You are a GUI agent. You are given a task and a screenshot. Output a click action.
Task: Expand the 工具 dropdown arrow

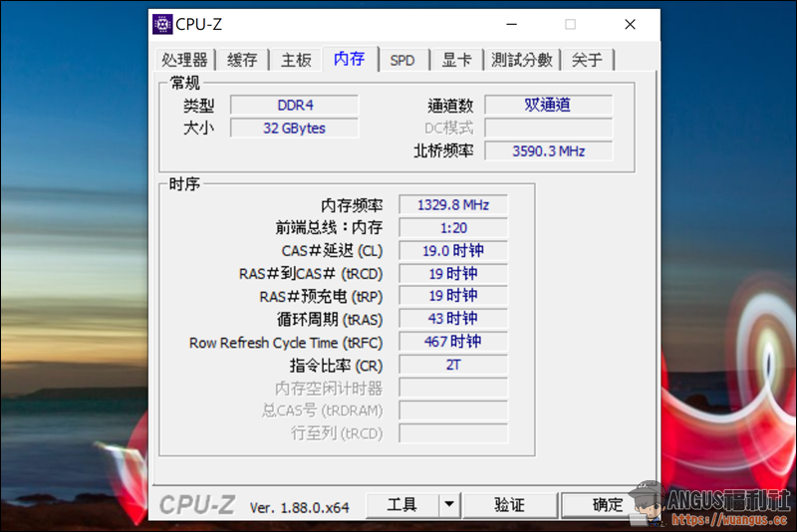click(x=448, y=505)
